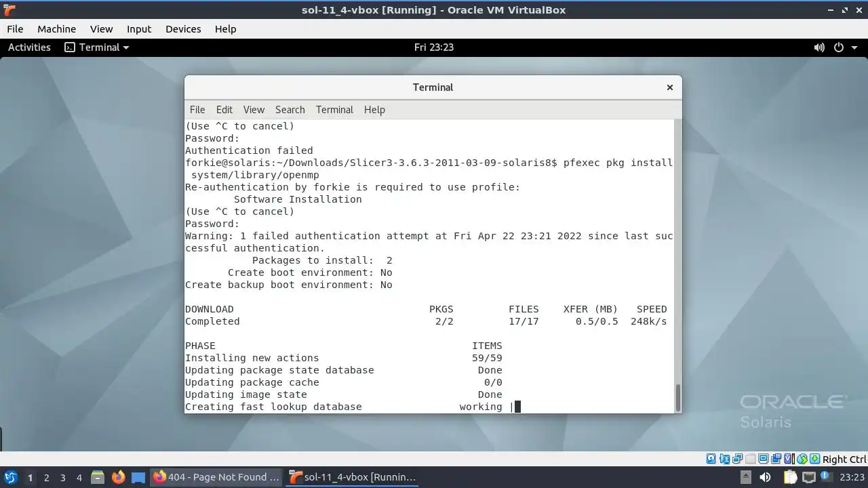
Task: Click the host notification alert tray icon
Action: 826,476
